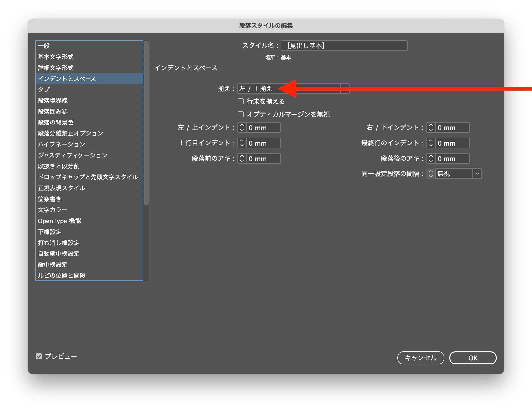
Task: Toggle the 行末を揃える checkbox
Action: tap(240, 101)
